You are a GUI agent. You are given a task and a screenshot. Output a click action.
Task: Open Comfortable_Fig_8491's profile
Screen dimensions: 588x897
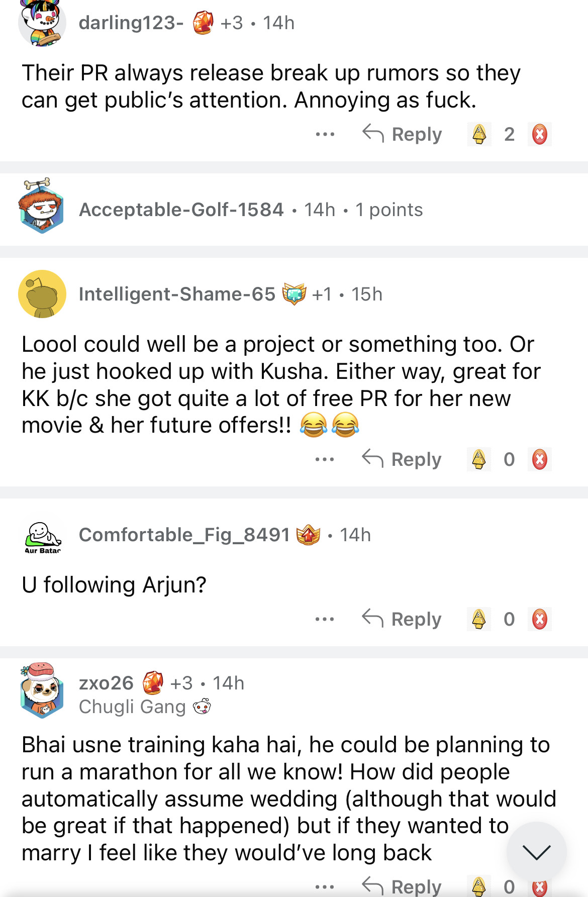point(184,535)
